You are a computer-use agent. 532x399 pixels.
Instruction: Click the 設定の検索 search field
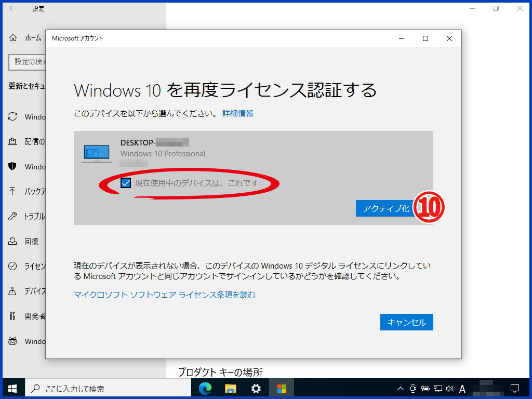pos(27,62)
